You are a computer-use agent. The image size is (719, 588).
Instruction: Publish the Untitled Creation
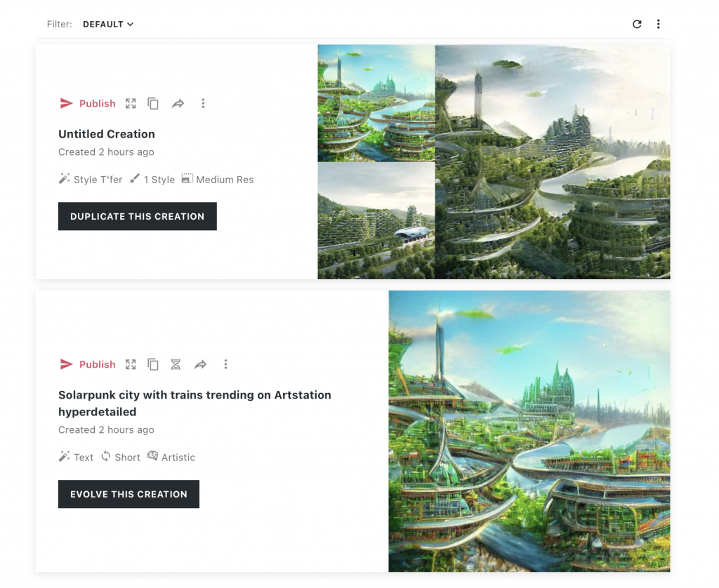click(x=88, y=104)
